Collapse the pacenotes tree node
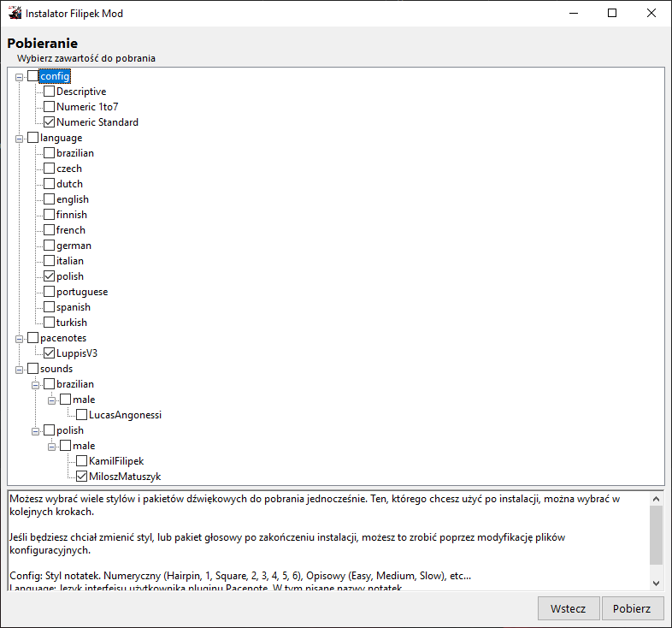 20,339
